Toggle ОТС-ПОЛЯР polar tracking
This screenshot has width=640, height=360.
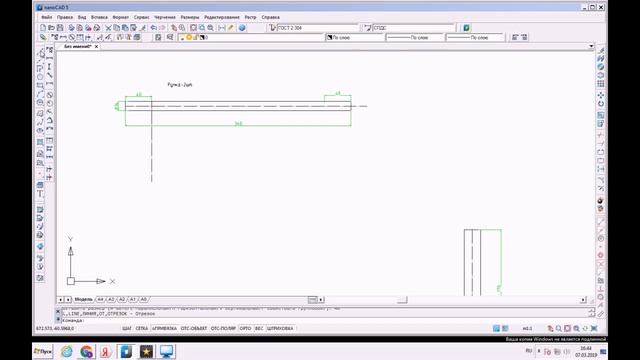pos(223,328)
